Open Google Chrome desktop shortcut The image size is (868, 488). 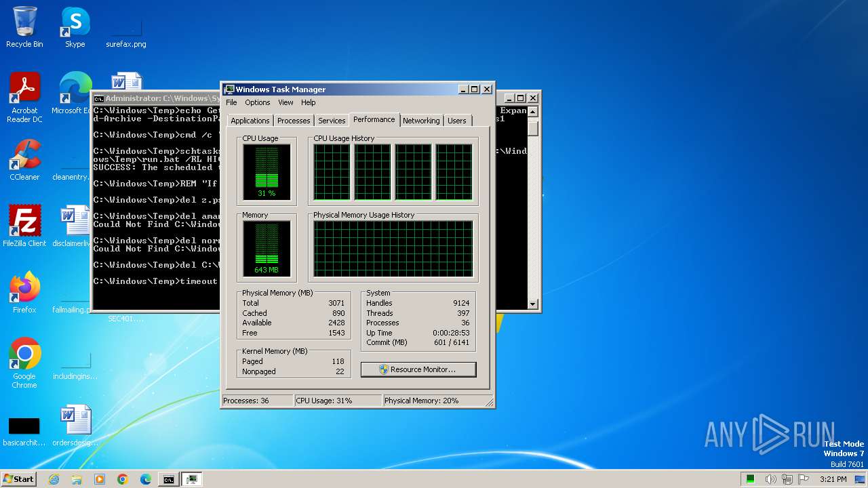pos(24,363)
